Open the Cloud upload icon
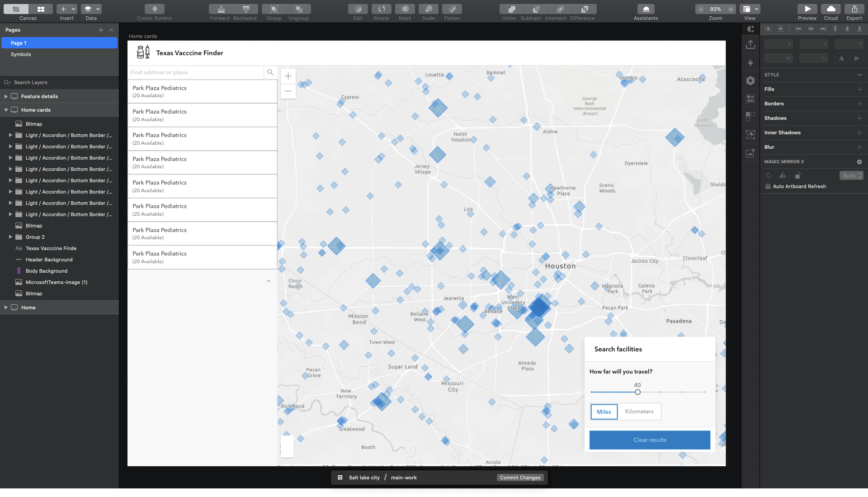The image size is (868, 497). point(830,9)
